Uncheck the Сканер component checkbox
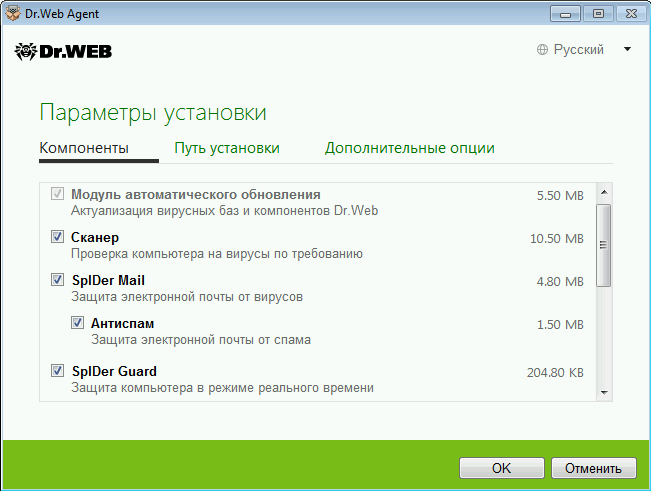 57,237
